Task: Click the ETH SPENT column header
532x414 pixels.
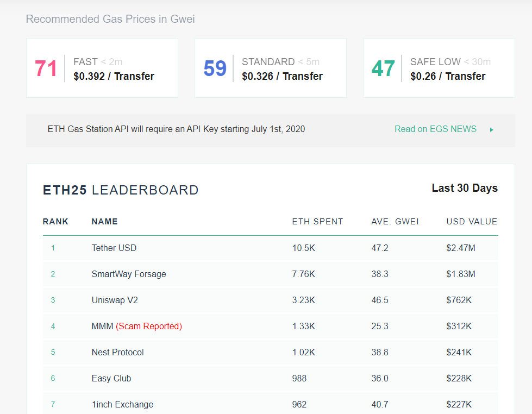Action: click(x=317, y=222)
